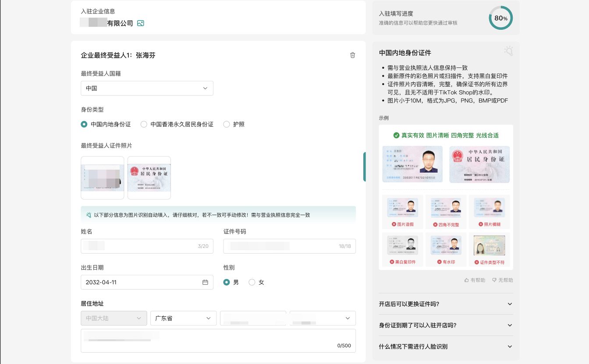Open the ID card front photo thumbnail
The width and height of the screenshot is (589, 364).
pos(103,178)
